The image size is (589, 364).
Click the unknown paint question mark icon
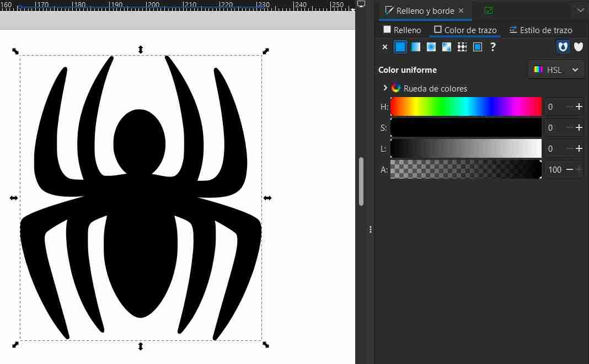pos(492,47)
